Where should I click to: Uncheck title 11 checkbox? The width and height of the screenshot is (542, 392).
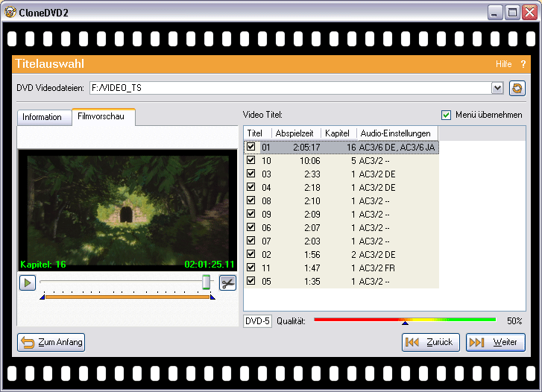[x=251, y=268]
